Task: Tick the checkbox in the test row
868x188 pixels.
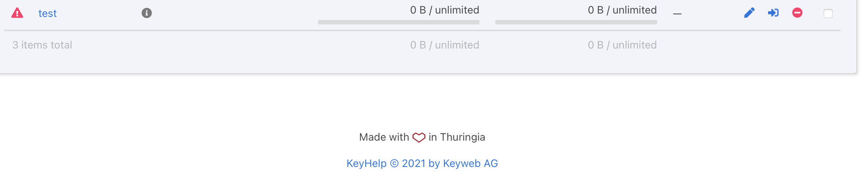Action: tap(828, 14)
